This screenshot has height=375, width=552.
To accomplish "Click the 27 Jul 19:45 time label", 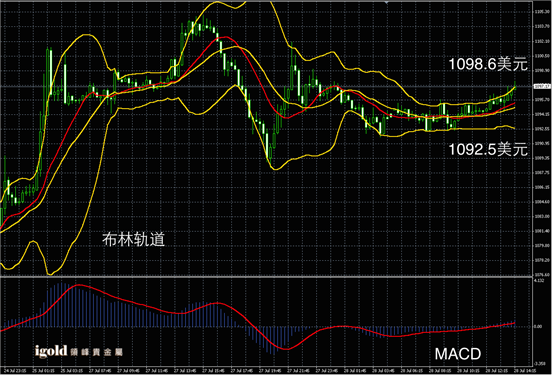I will pos(271,371).
